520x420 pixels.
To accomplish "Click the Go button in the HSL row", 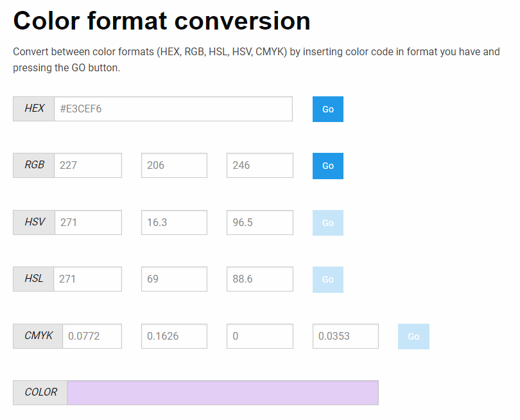I will (327, 279).
